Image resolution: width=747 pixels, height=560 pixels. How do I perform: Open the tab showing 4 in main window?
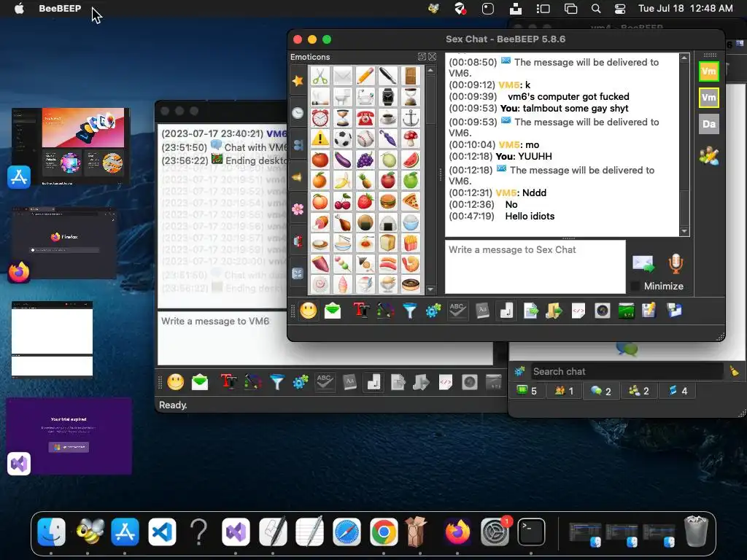tap(678, 391)
